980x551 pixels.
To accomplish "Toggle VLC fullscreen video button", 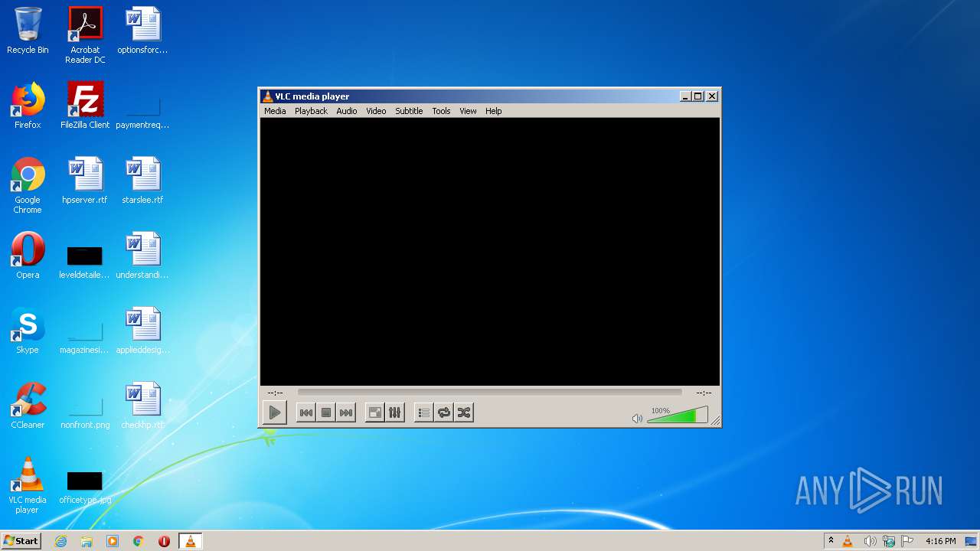I will pos(375,412).
